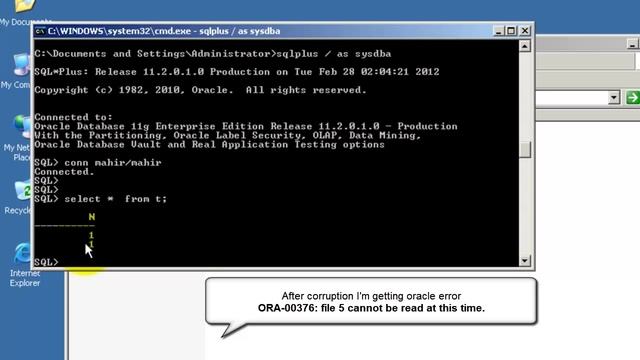This screenshot has height=360, width=640.
Task: Click the 'With the Partitioning, Oracle Label Security' line
Action: point(227,136)
